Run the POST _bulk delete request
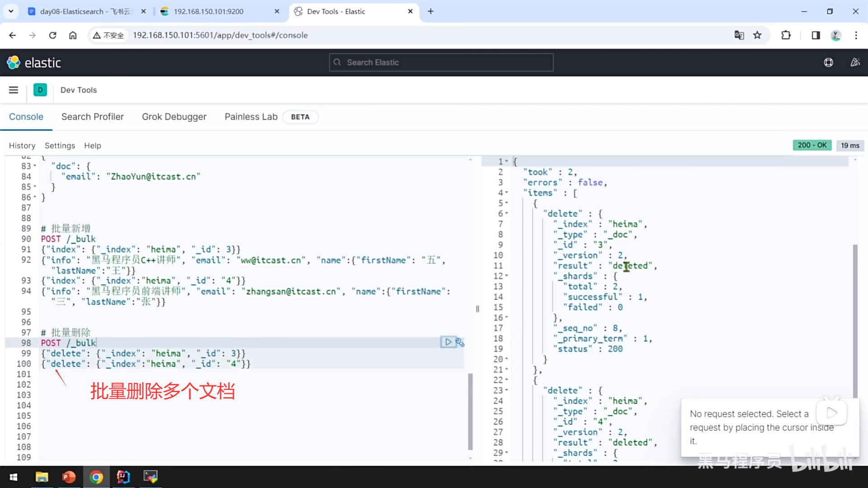868x488 pixels. pos(448,342)
